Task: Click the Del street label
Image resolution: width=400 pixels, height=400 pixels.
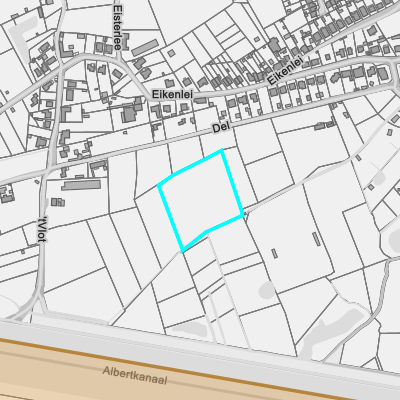Action: 221,127
